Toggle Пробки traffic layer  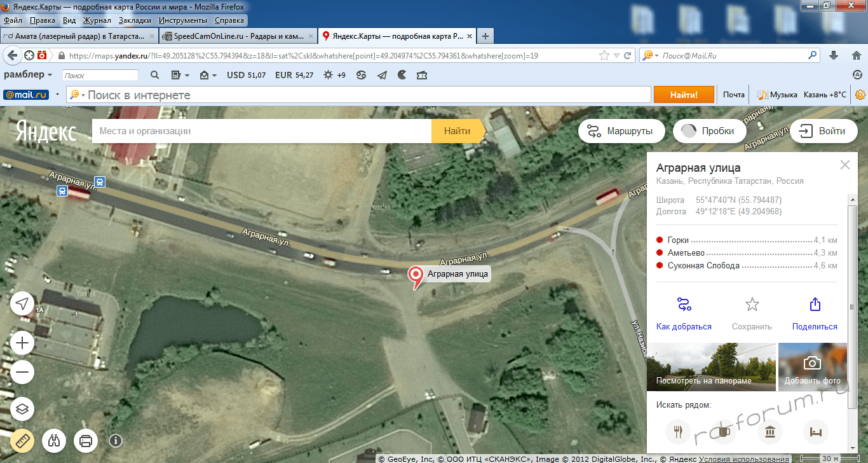[x=709, y=132]
